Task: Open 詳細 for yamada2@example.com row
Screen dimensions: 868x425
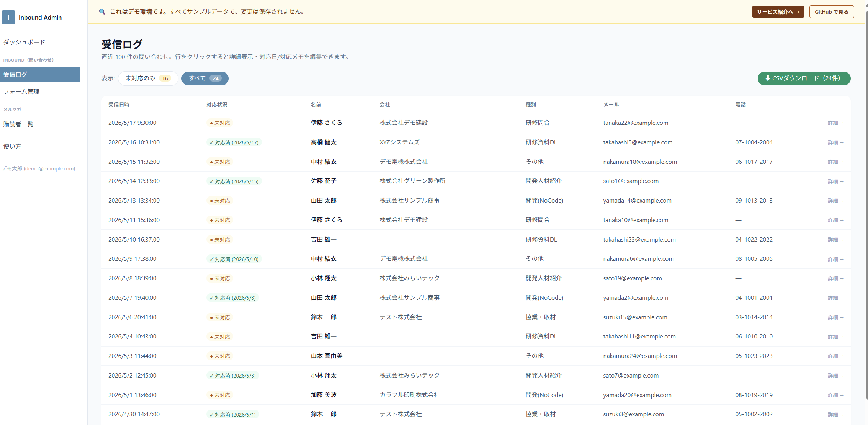Action: pos(835,298)
